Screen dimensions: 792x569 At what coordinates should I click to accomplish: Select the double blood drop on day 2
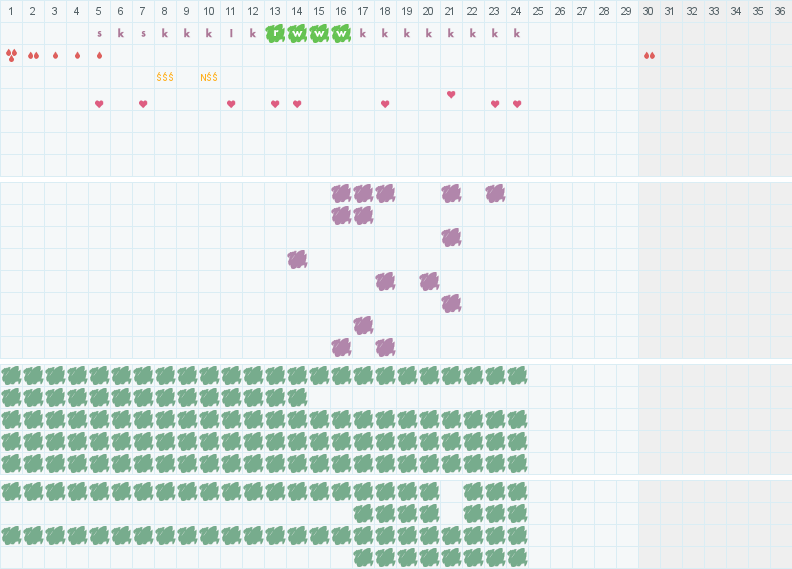[33, 56]
